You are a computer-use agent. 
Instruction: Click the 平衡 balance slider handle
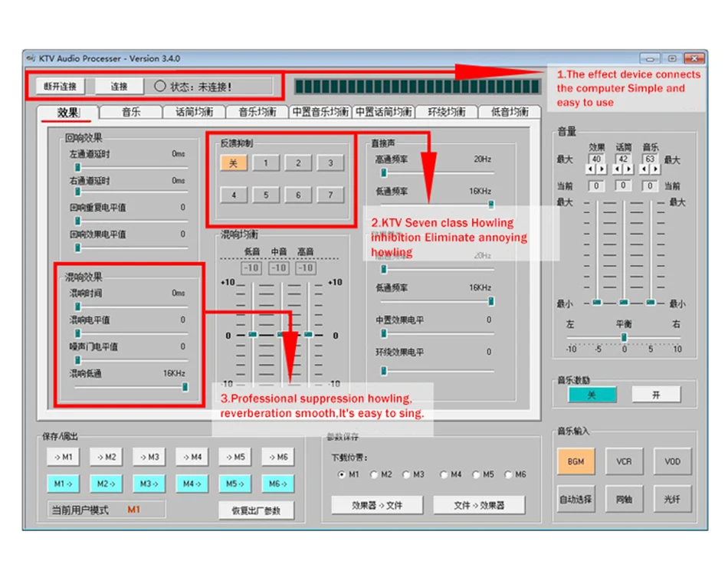pyautogui.click(x=624, y=337)
